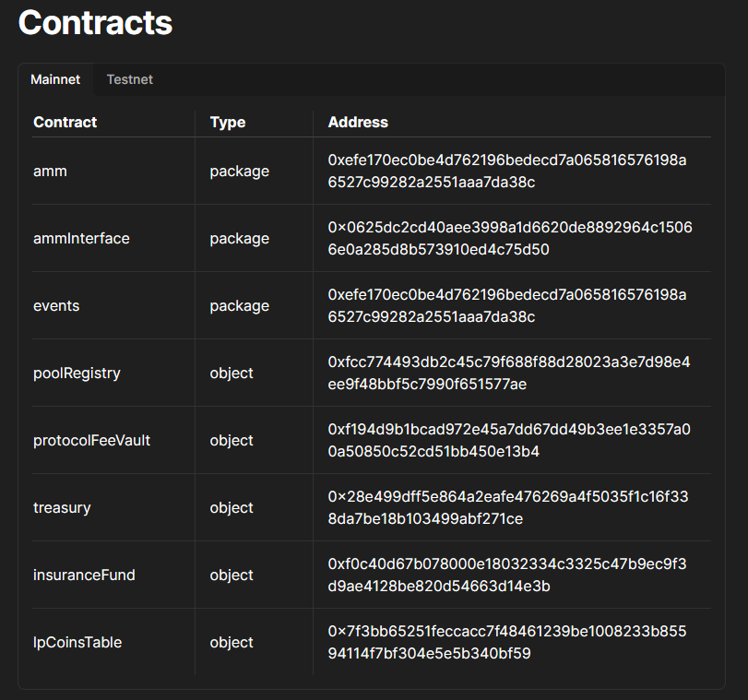Click the events package address
The height and width of the screenshot is (700, 748).
tap(507, 305)
